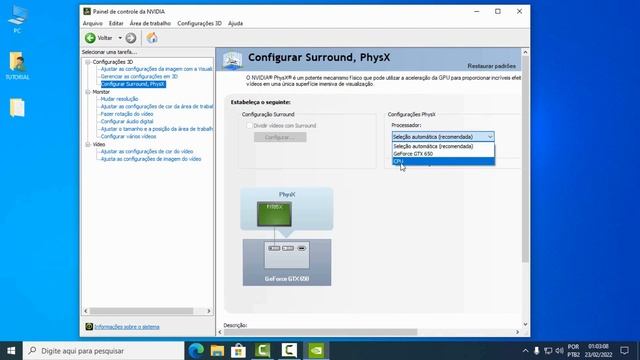Open the Editar menu
Screen dimensions: 640x360
click(x=116, y=23)
